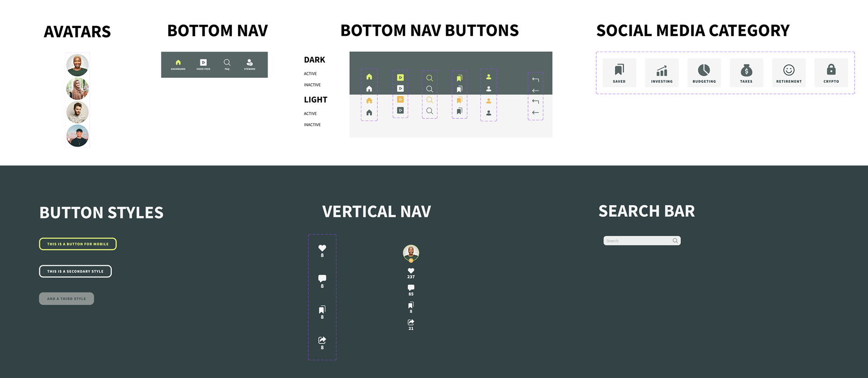868x378 pixels.
Task: Click inside the Search input field
Action: click(x=638, y=241)
